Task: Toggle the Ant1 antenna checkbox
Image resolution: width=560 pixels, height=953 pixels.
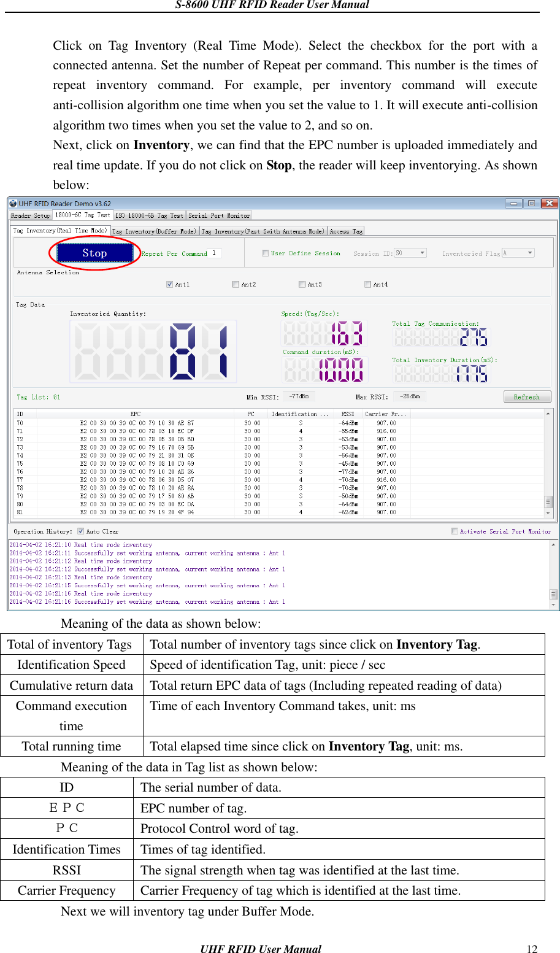Action: [169, 284]
